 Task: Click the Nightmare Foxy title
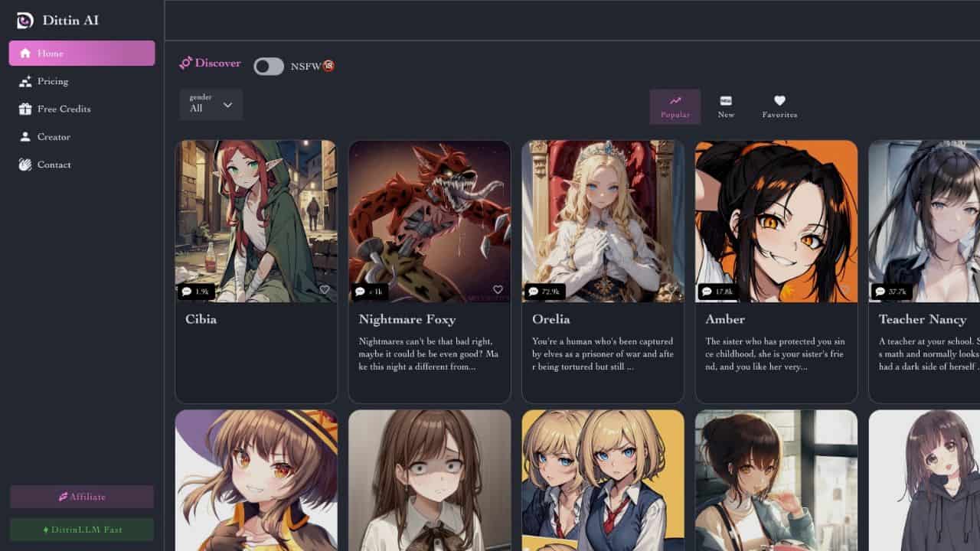[407, 319]
